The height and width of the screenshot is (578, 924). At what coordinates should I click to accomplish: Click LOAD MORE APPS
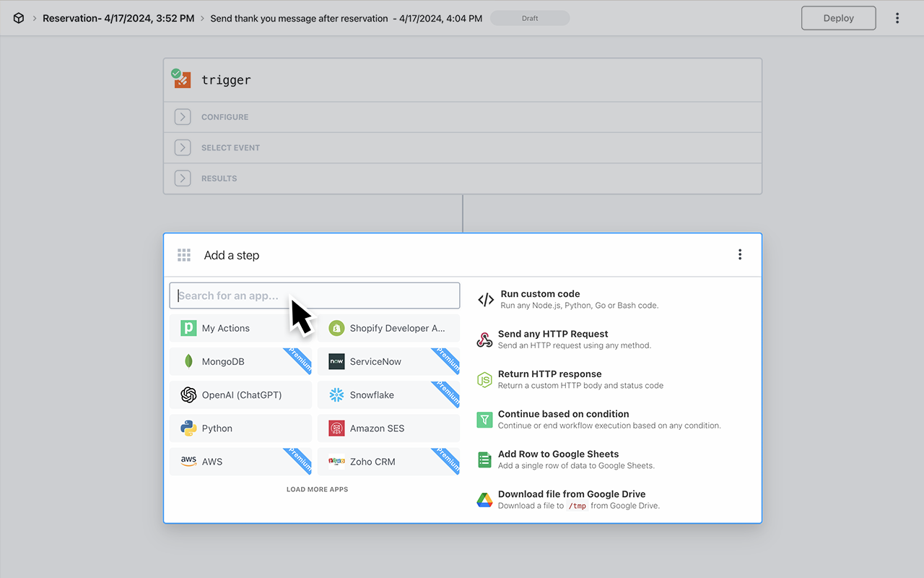click(317, 489)
